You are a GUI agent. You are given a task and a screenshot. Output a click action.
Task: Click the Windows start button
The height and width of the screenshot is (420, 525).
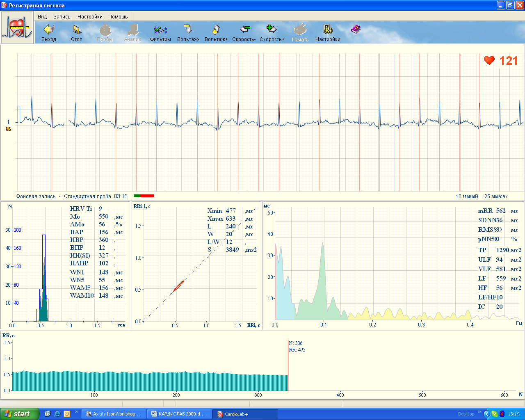click(20, 414)
